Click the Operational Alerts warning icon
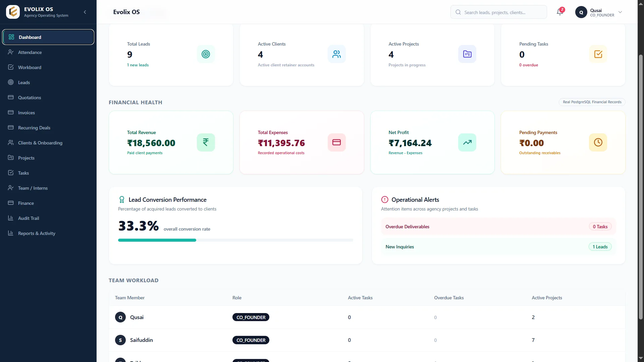Viewport: 644px width, 362px height. [385, 200]
